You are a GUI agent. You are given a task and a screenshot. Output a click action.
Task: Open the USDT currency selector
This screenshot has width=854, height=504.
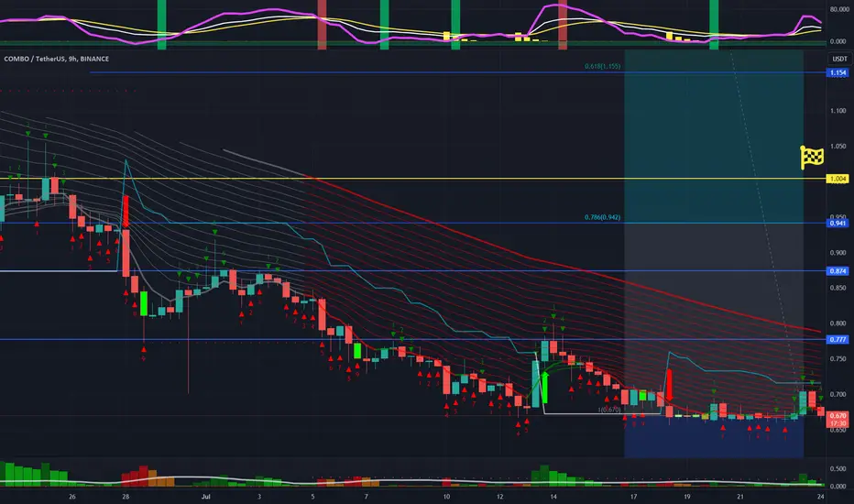click(839, 59)
